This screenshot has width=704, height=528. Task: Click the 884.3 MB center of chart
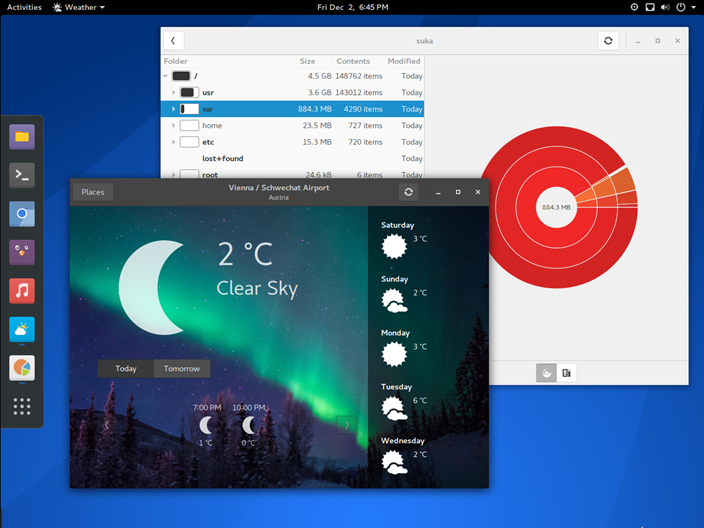(x=556, y=207)
